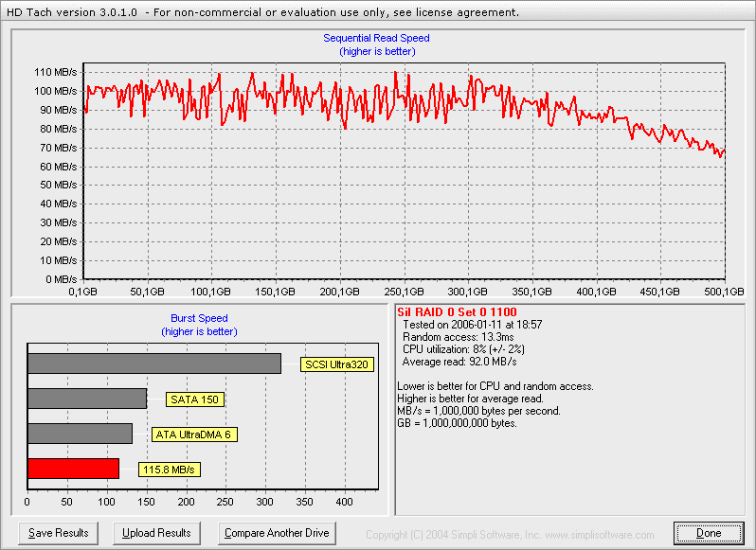The width and height of the screenshot is (756, 550).
Task: Click 'Tested on 2006-01-11 at 18:57' text
Action: [x=473, y=325]
